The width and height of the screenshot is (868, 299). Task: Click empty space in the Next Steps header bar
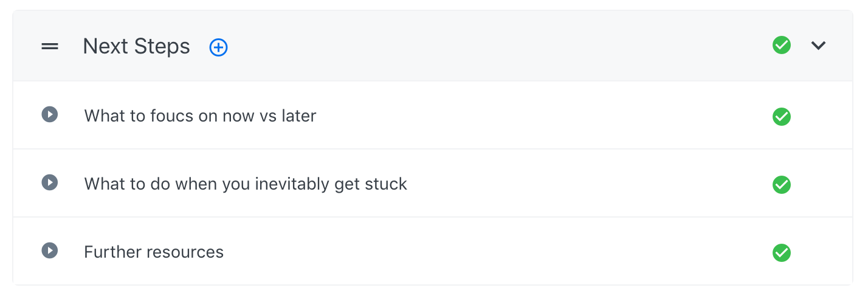486,46
